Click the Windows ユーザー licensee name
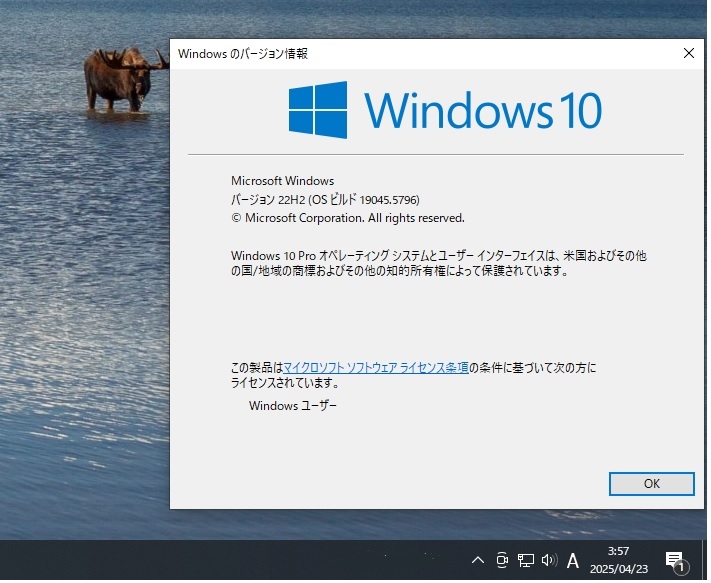 [x=294, y=408]
